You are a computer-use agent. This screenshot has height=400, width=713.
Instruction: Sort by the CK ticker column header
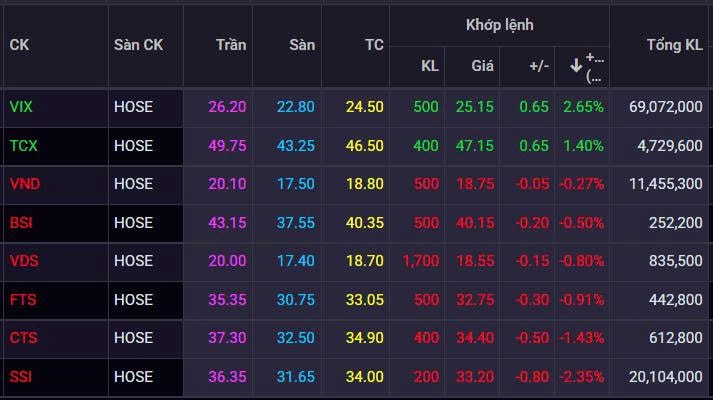coord(19,45)
